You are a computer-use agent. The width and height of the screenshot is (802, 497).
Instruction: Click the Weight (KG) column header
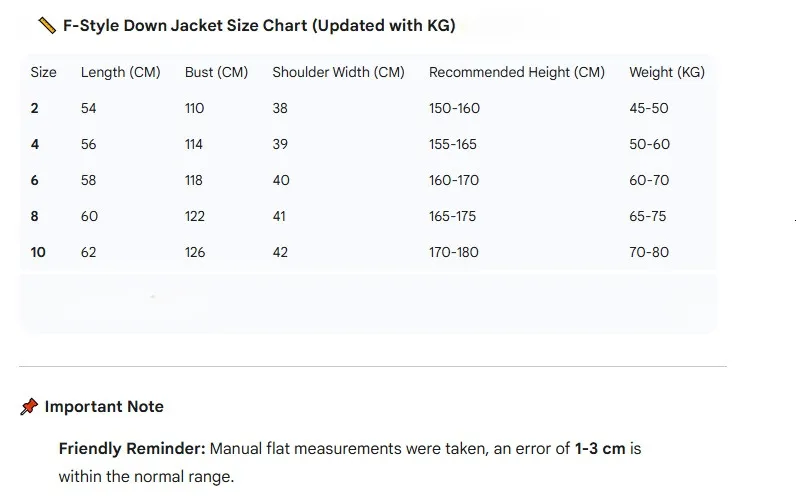coord(667,72)
